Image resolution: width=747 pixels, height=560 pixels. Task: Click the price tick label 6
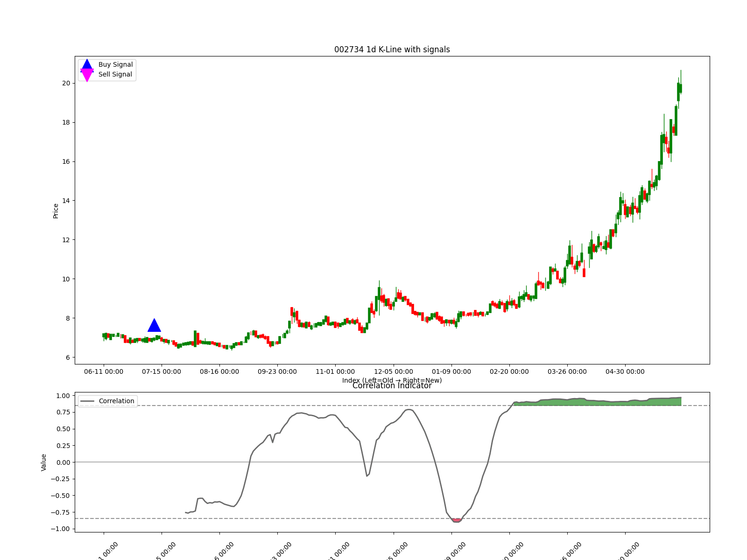tap(68, 357)
